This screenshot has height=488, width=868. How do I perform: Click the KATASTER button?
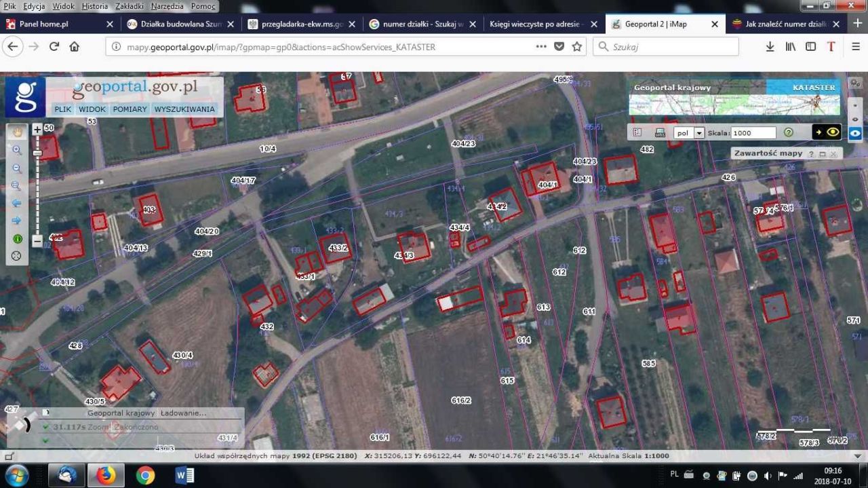813,88
